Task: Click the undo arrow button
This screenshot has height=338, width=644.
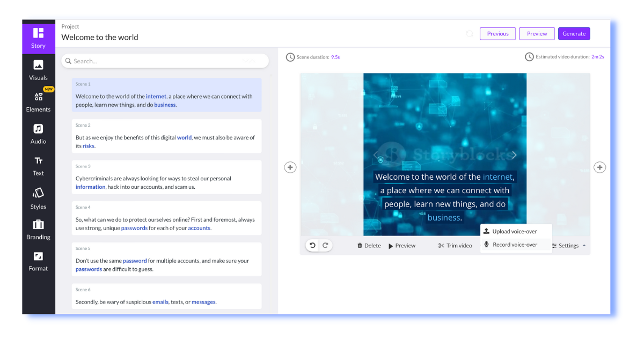Action: [x=313, y=245]
